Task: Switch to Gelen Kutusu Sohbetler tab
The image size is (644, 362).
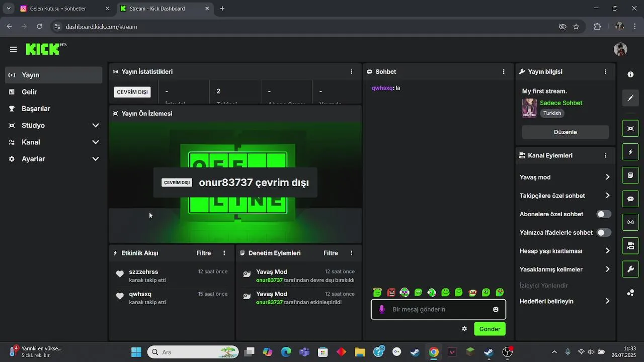Action: coord(65,9)
